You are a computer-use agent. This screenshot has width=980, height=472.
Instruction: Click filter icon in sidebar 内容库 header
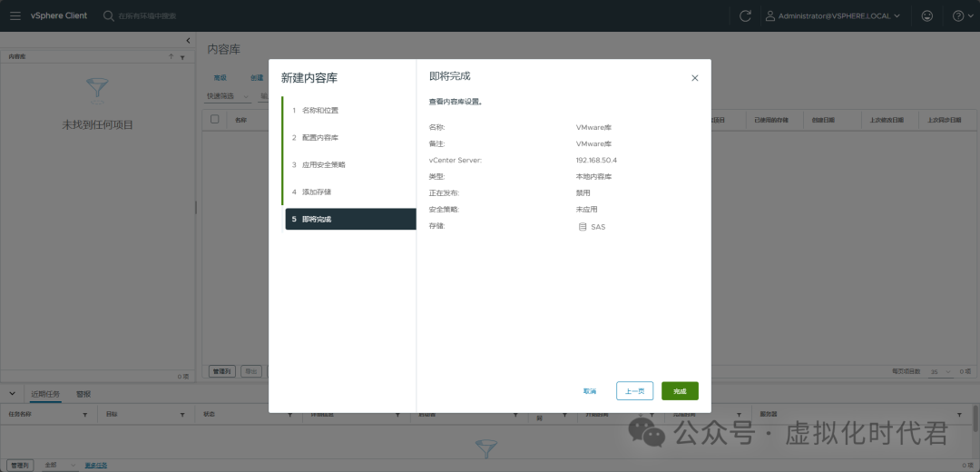click(182, 57)
